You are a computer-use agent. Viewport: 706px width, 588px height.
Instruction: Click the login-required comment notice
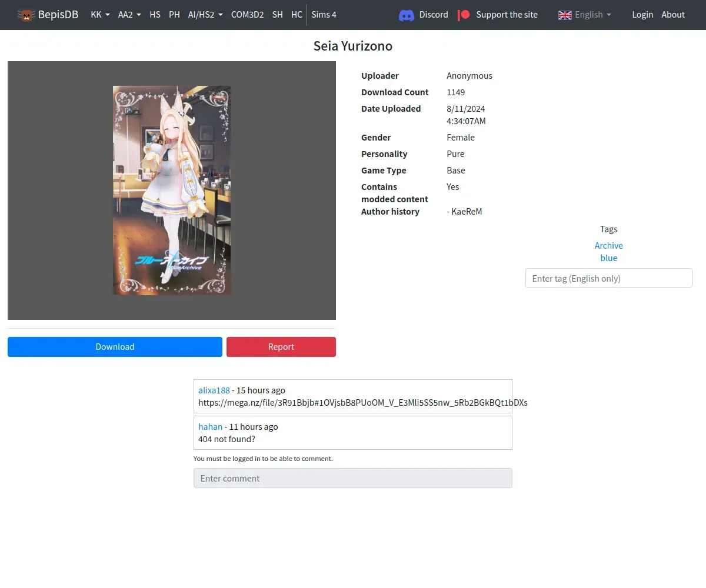point(263,459)
